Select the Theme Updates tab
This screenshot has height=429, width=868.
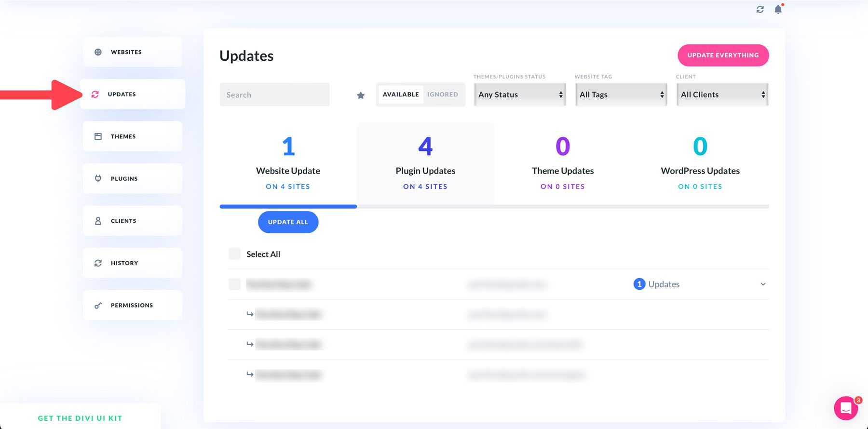coord(563,164)
